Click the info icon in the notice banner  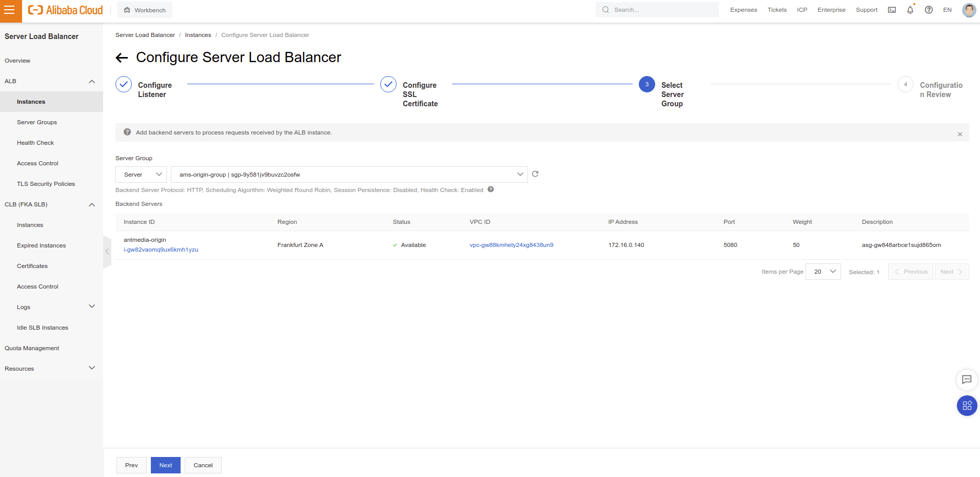coord(127,132)
